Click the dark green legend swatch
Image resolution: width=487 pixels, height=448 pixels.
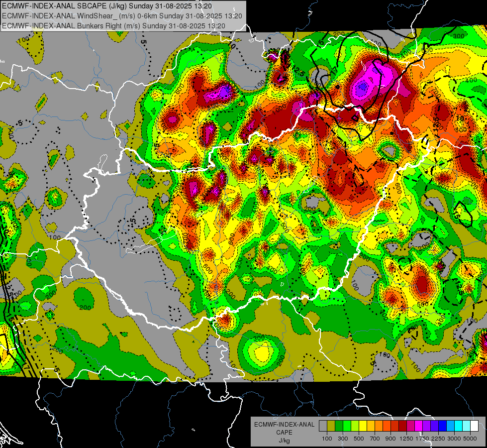click(339, 426)
